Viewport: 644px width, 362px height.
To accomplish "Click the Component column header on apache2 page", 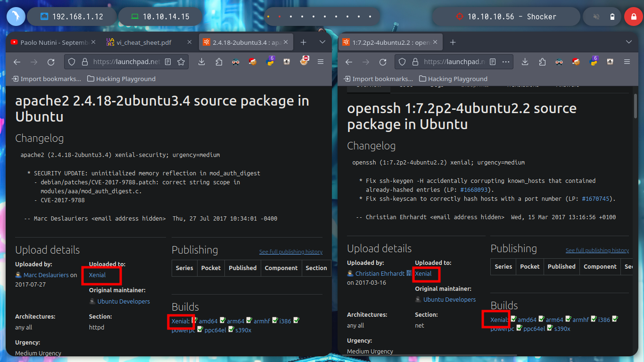I will 281,268.
